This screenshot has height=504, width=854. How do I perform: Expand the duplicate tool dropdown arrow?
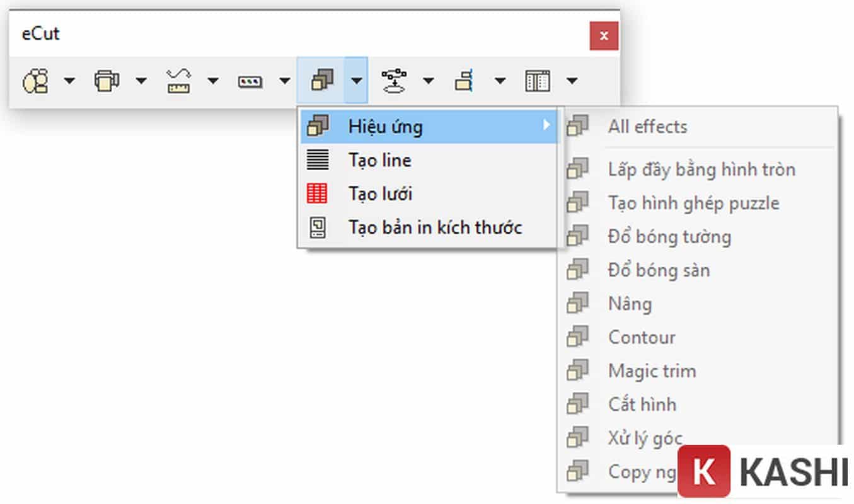pos(141,80)
